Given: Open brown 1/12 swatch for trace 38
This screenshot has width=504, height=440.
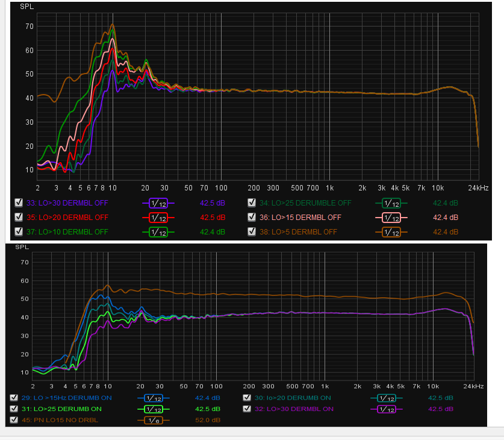Looking at the screenshot, I should point(391,232).
